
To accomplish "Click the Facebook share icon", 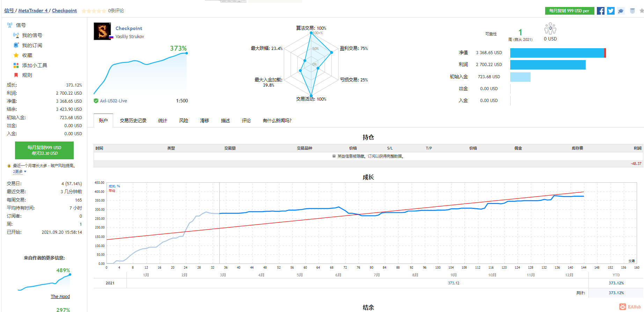I will pos(600,11).
